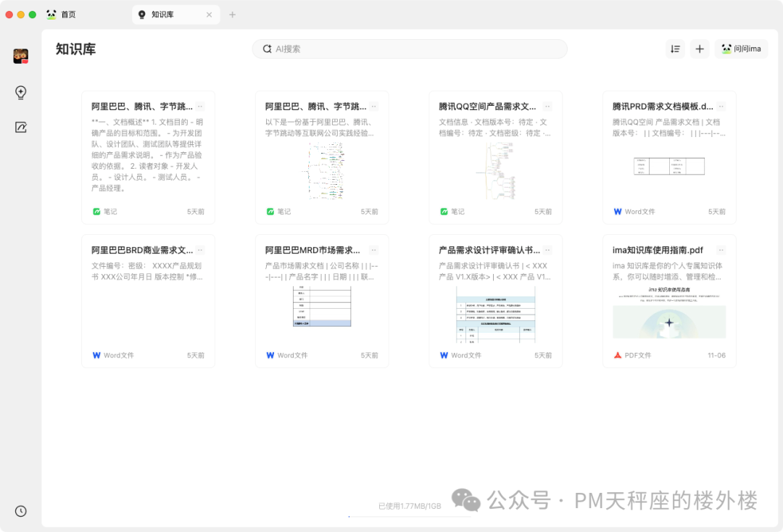Click the review table thumbnail in 产品需求设计评审确认书 card
Screen dimensions: 783x532
(496, 314)
